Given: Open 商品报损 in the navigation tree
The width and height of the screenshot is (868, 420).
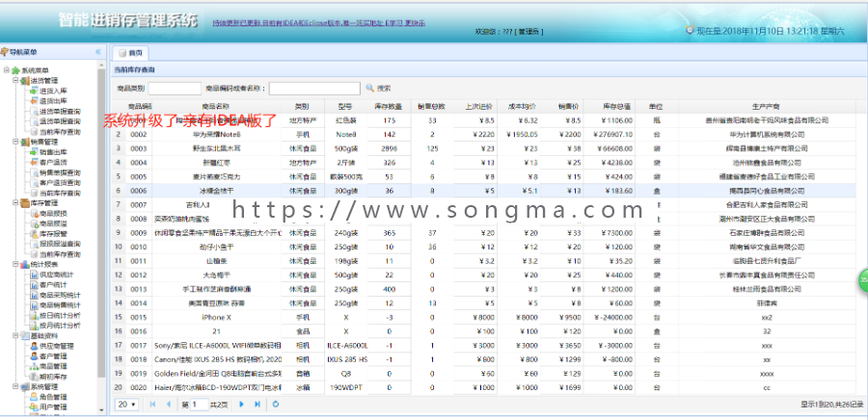Looking at the screenshot, I should [x=54, y=213].
